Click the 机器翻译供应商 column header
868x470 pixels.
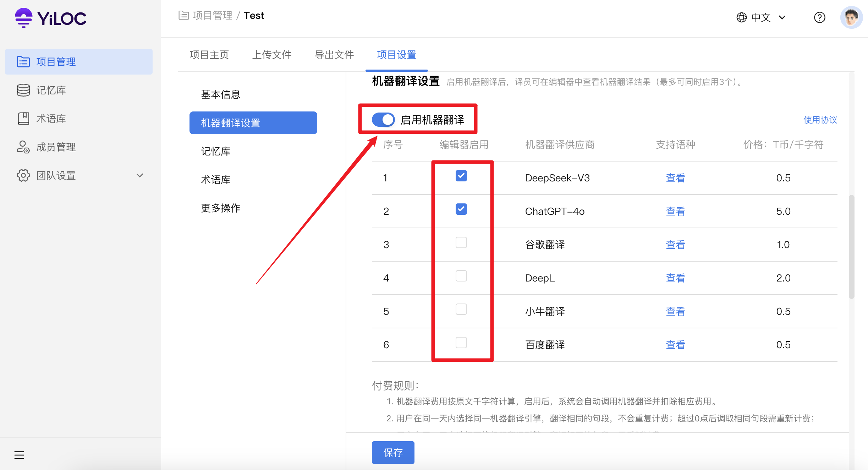coord(560,144)
